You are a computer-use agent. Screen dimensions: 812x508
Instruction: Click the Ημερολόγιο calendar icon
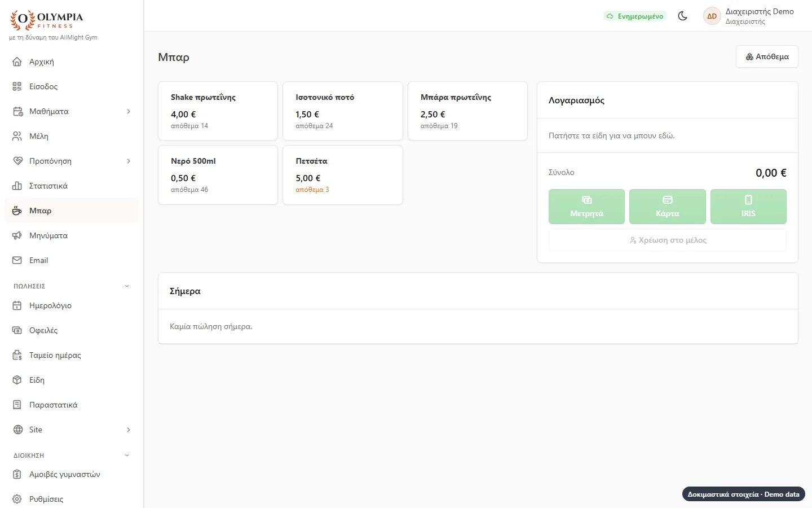tap(17, 305)
